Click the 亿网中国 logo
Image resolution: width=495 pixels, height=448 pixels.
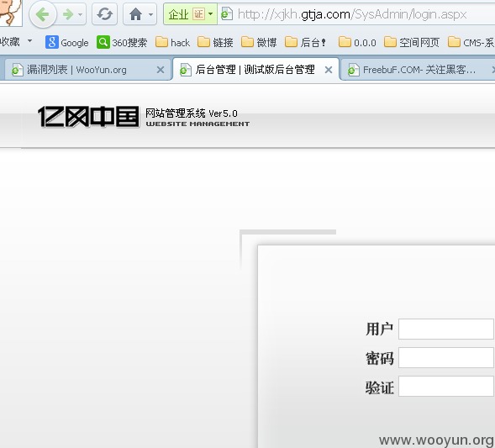tap(88, 117)
